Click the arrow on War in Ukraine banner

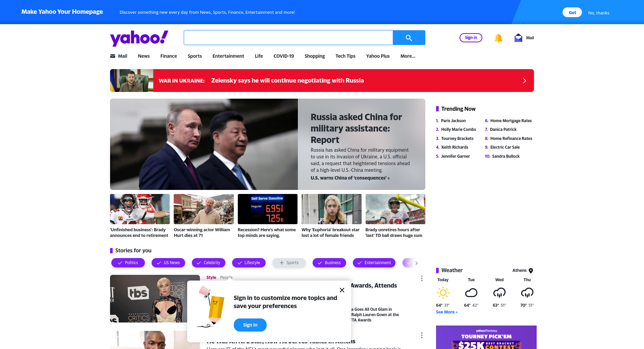point(525,81)
